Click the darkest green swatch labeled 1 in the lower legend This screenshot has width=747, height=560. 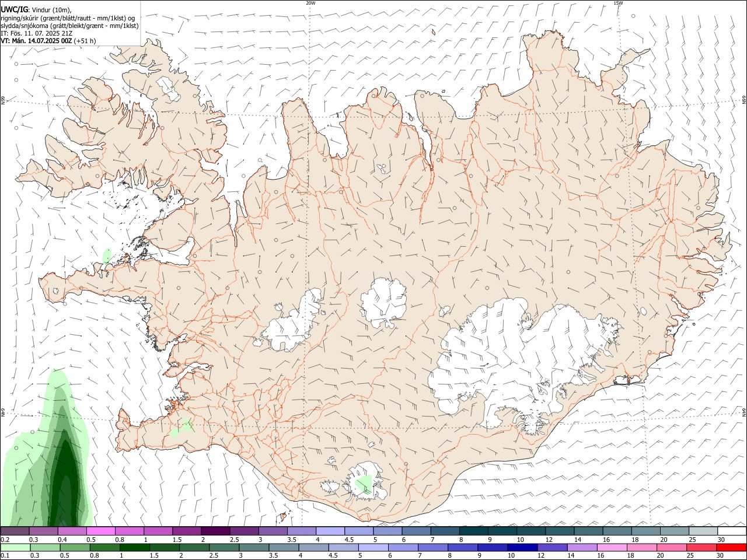pyautogui.click(x=135, y=547)
